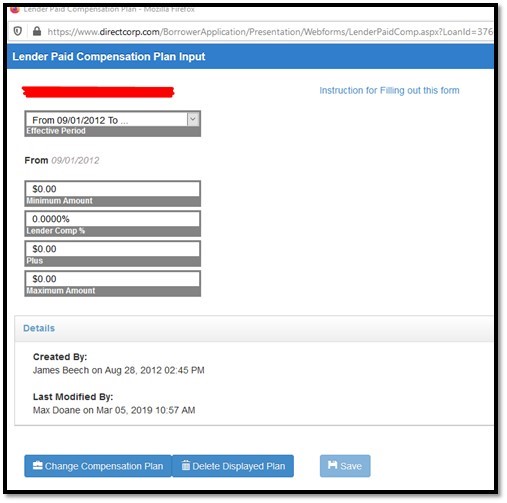Collapse the Details panel header

pos(253,328)
